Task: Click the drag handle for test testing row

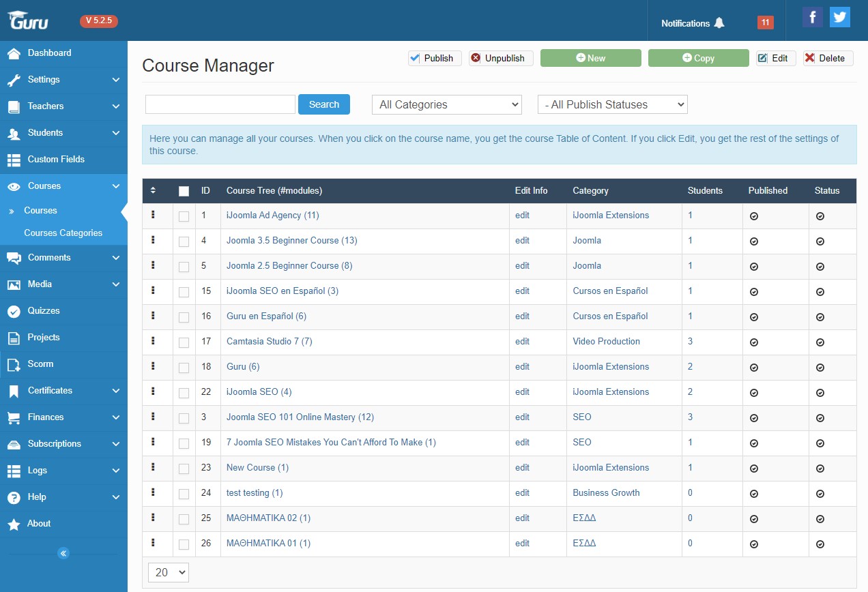Action: [x=153, y=492]
